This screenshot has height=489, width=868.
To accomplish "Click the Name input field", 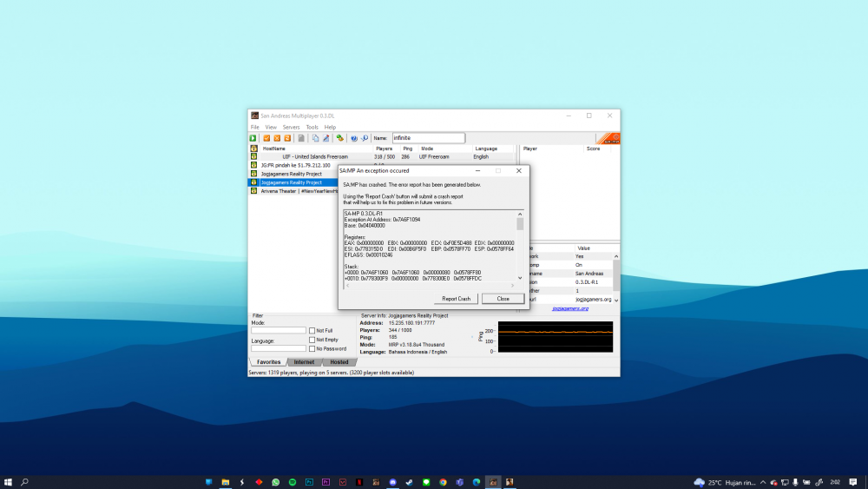I will (x=429, y=138).
